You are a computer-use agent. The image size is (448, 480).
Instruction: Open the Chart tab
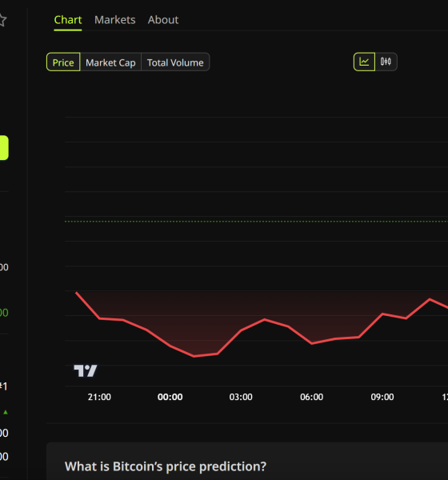(x=68, y=20)
